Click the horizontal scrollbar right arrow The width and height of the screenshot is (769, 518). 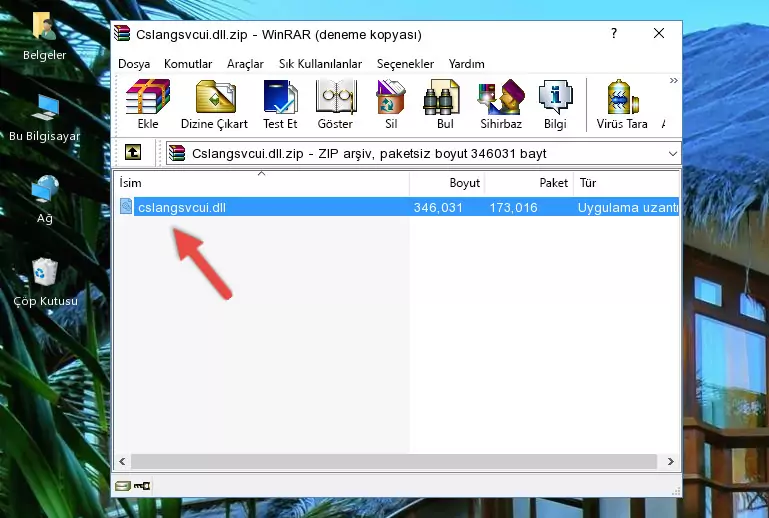pyautogui.click(x=670, y=461)
